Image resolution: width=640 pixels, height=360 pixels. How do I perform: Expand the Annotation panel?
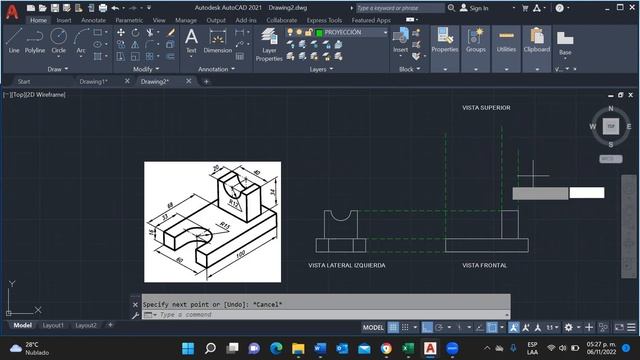pyautogui.click(x=216, y=69)
